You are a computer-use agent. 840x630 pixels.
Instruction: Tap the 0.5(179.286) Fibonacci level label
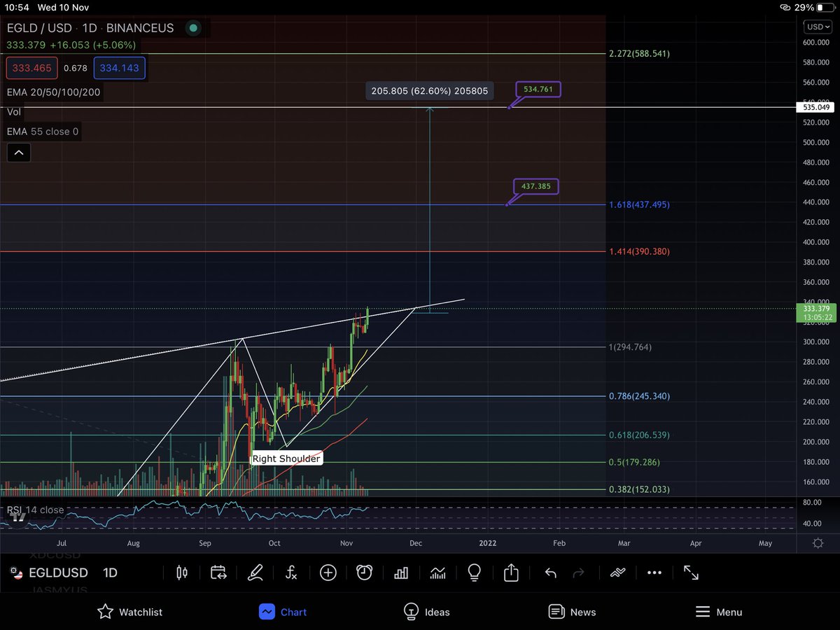634,462
